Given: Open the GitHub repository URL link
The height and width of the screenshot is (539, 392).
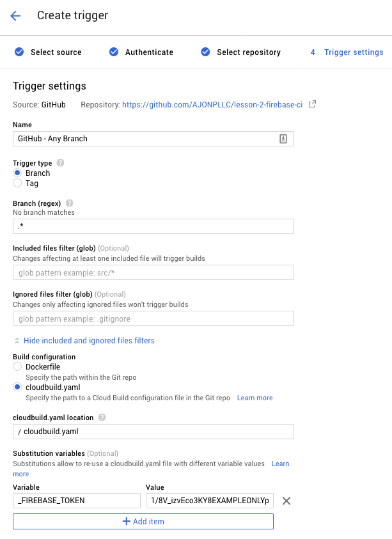Looking at the screenshot, I should 212,104.
